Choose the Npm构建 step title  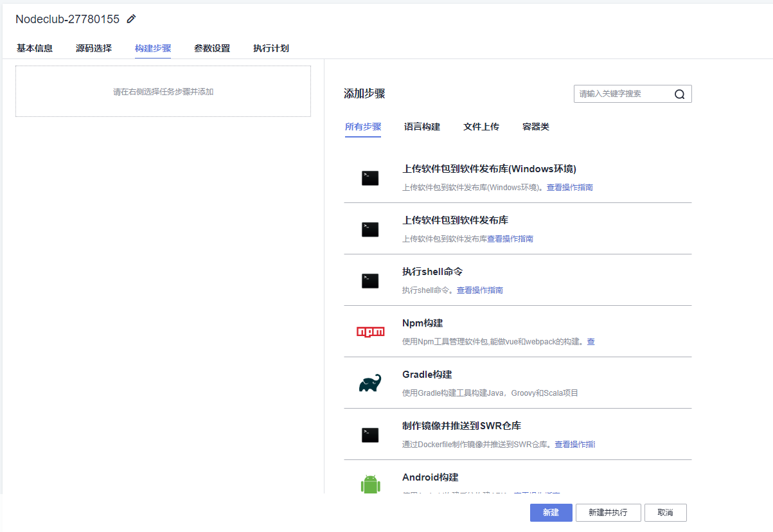422,323
